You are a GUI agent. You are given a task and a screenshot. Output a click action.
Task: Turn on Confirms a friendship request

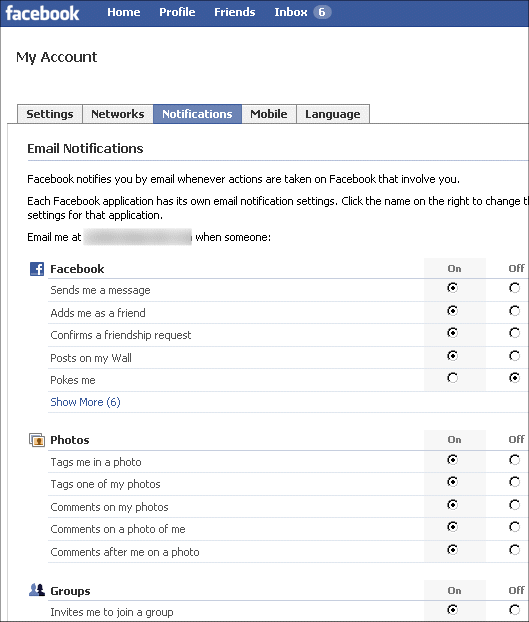452,333
